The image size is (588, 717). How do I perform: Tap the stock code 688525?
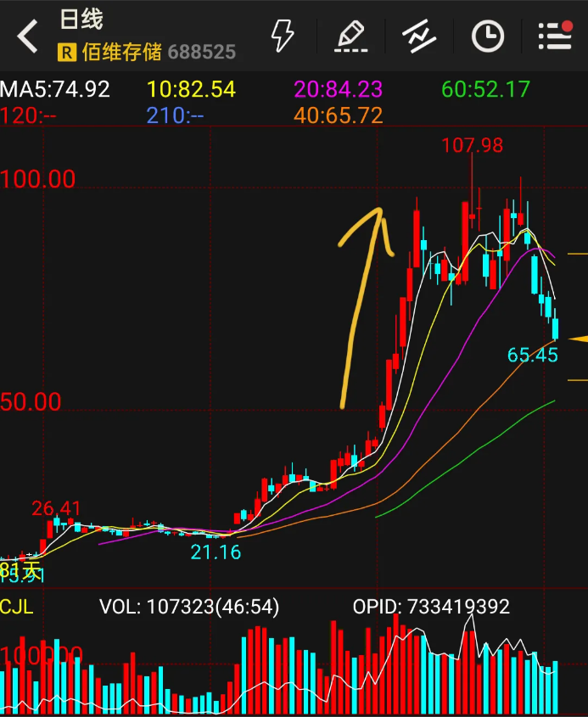pos(202,52)
